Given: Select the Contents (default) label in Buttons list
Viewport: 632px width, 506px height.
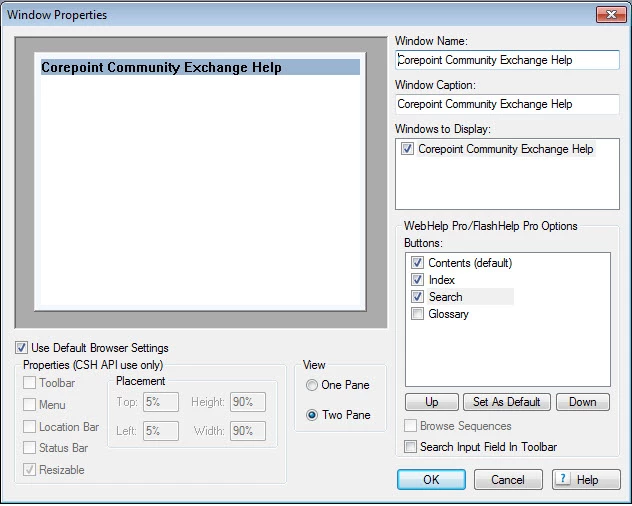Looking at the screenshot, I should (470, 263).
